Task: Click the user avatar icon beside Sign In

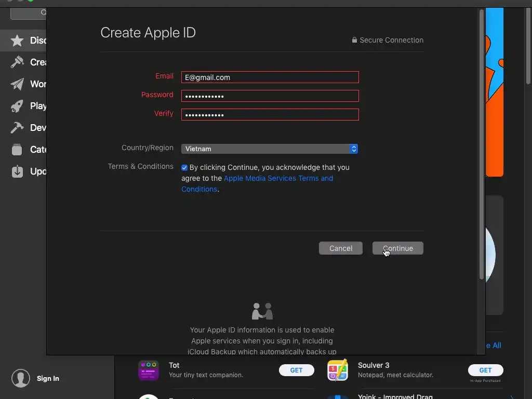Action: [x=21, y=378]
